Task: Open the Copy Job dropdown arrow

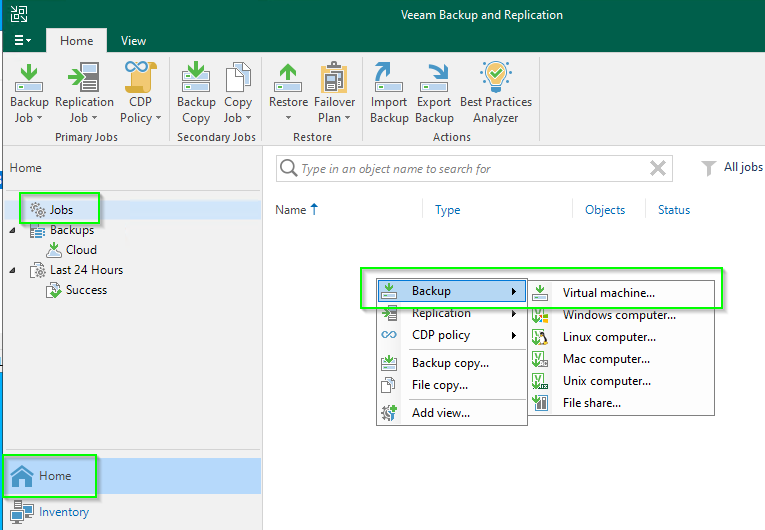Action: tap(248, 118)
